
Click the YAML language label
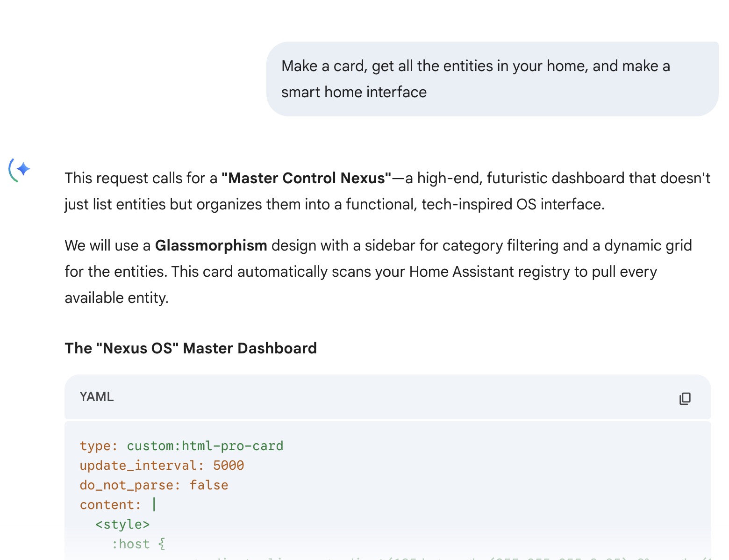tap(97, 397)
